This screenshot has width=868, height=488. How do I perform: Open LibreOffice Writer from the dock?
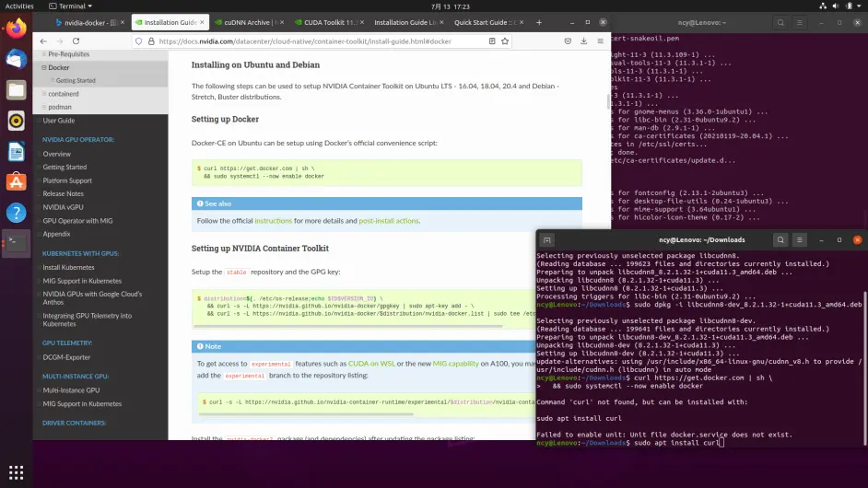[16, 152]
